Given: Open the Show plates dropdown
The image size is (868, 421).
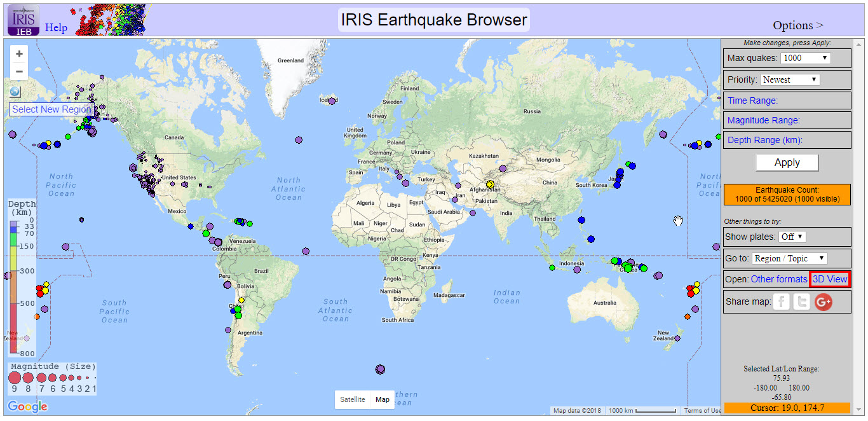Looking at the screenshot, I should pos(792,237).
